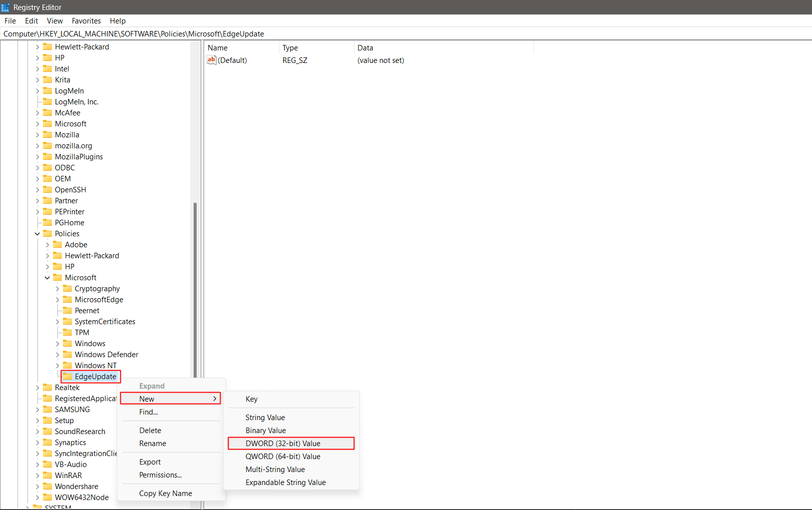Screen dimensions: 812x510
Task: Select the Cryptography folder icon
Action: [68, 288]
